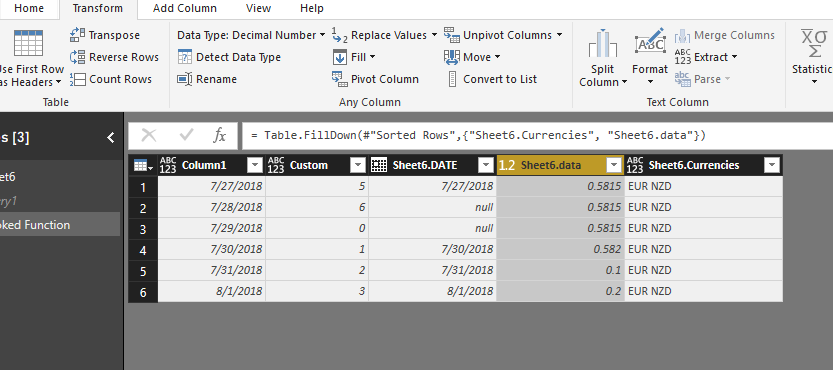Switch to the Home tab
The width and height of the screenshot is (833, 370).
point(29,9)
